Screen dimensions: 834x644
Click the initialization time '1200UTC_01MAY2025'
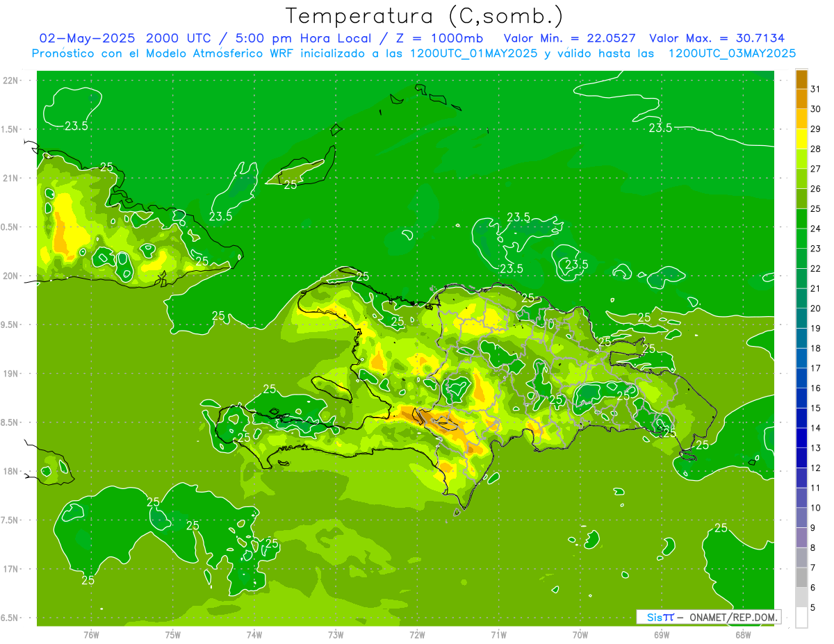point(474,53)
